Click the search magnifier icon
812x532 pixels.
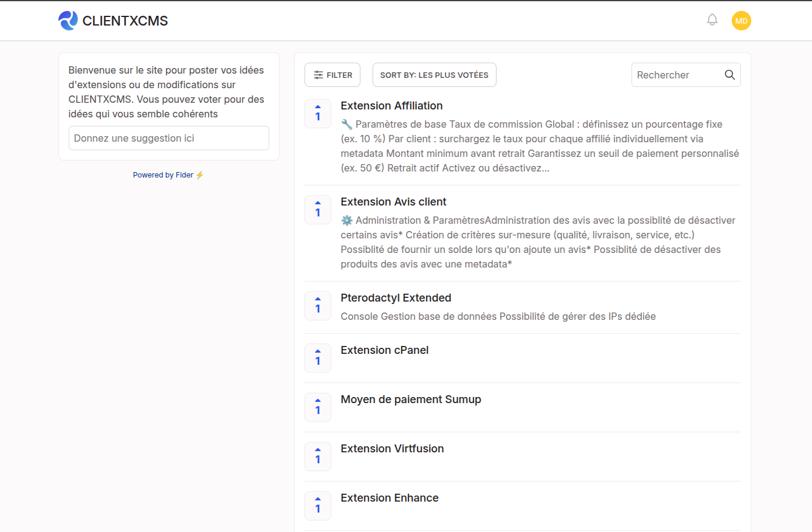[730, 75]
